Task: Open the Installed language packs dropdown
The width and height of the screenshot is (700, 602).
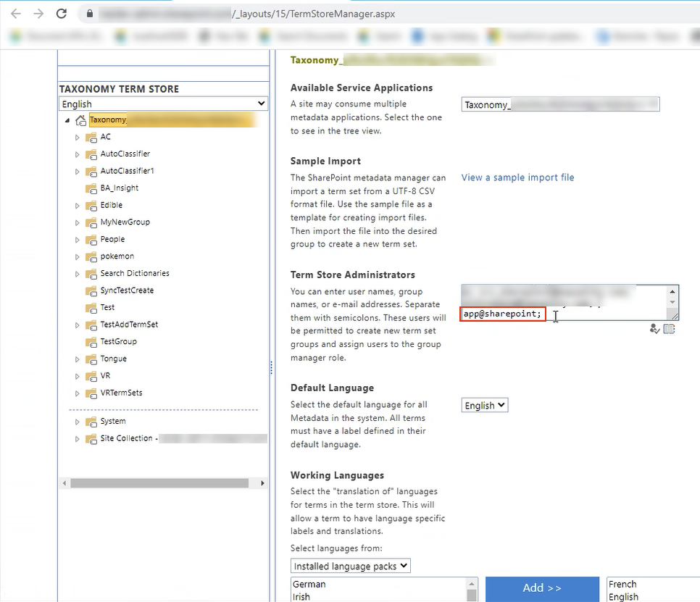Action: (x=351, y=566)
